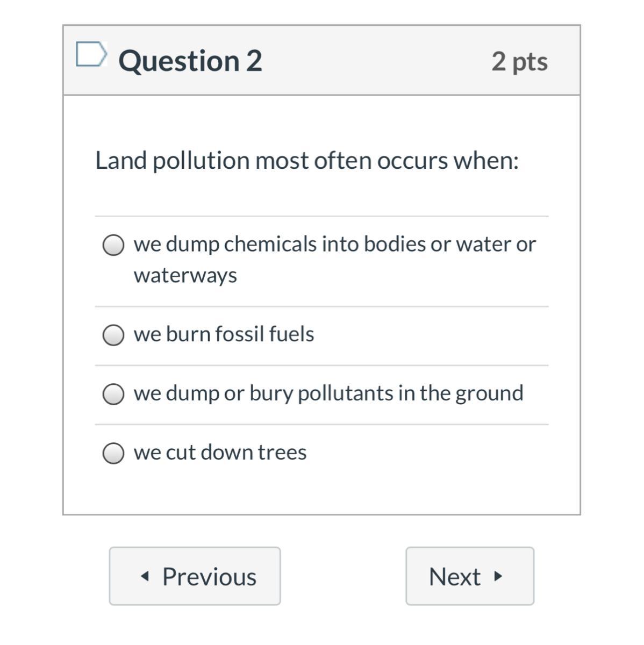This screenshot has width=644, height=645.
Task: Mark the "we cut down trees" radio option
Action: coord(113,453)
